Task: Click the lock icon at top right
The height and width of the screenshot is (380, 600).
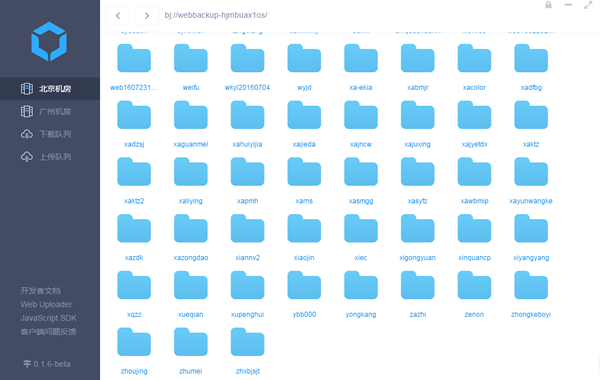Action: (x=548, y=5)
